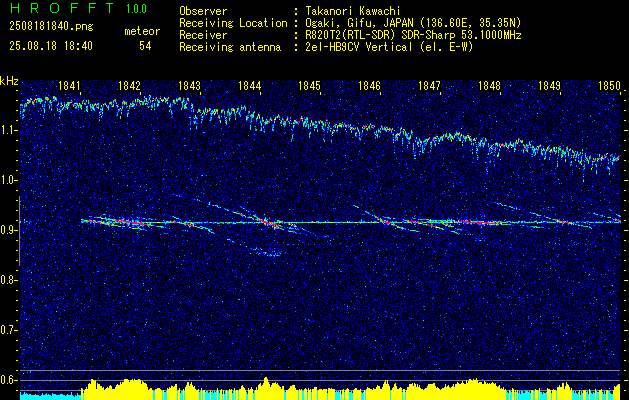Click the 0.7 kHz frequency label
The height and width of the screenshot is (400, 629).
click(9, 330)
